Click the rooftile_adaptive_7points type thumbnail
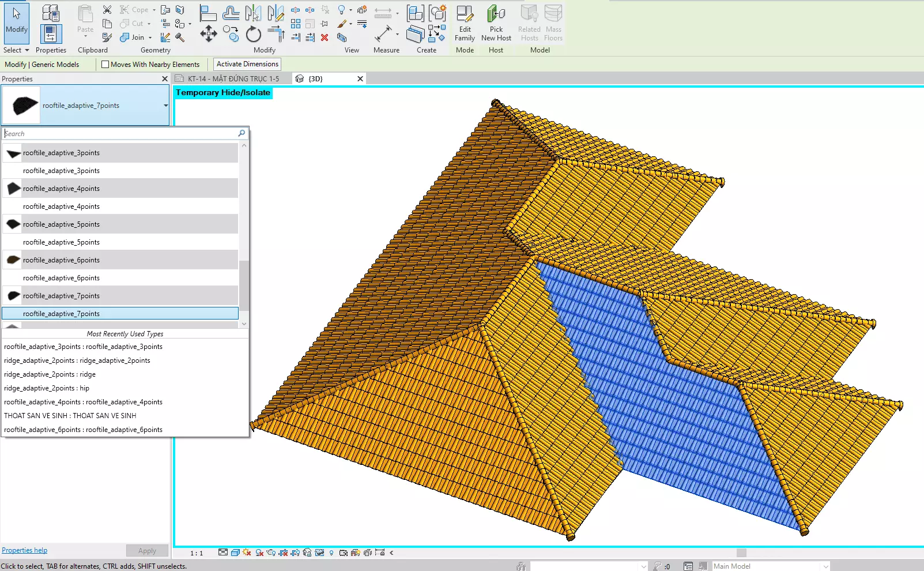924x571 pixels. pos(21,105)
